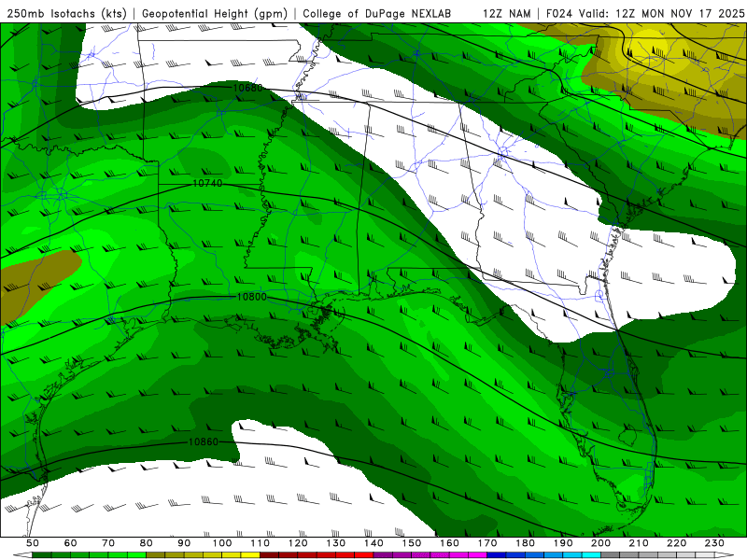Click the 'Geopotential Height (gpm)' header label
This screenshot has width=747, height=560.
point(215,13)
